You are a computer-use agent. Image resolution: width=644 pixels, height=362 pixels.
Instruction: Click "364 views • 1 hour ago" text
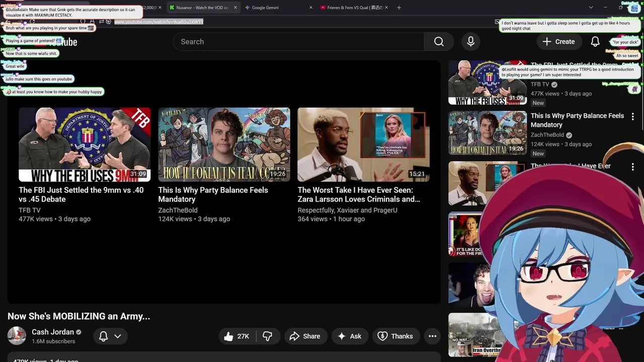click(331, 219)
